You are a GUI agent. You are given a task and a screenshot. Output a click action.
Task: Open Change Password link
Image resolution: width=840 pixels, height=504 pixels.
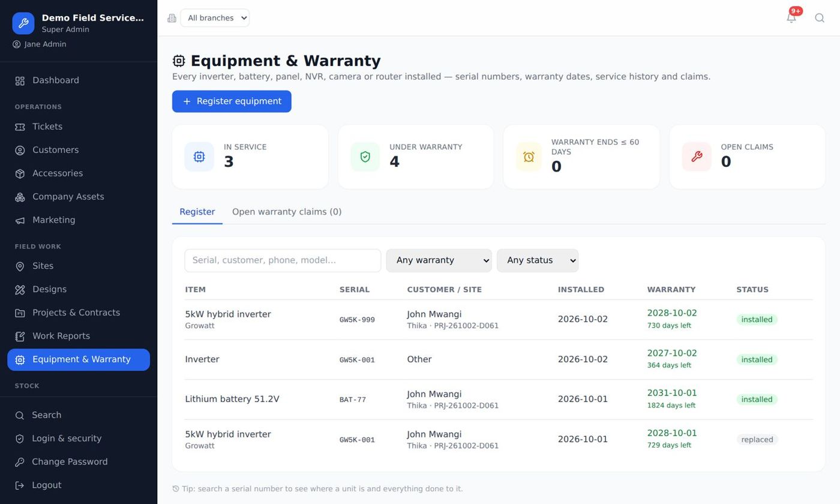point(79,462)
